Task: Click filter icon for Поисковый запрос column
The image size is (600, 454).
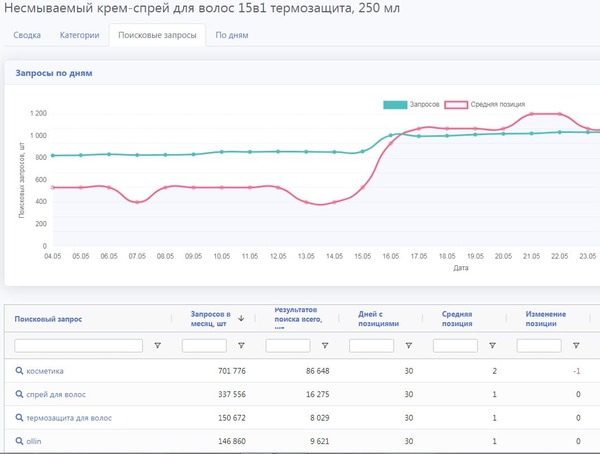Action: (157, 345)
